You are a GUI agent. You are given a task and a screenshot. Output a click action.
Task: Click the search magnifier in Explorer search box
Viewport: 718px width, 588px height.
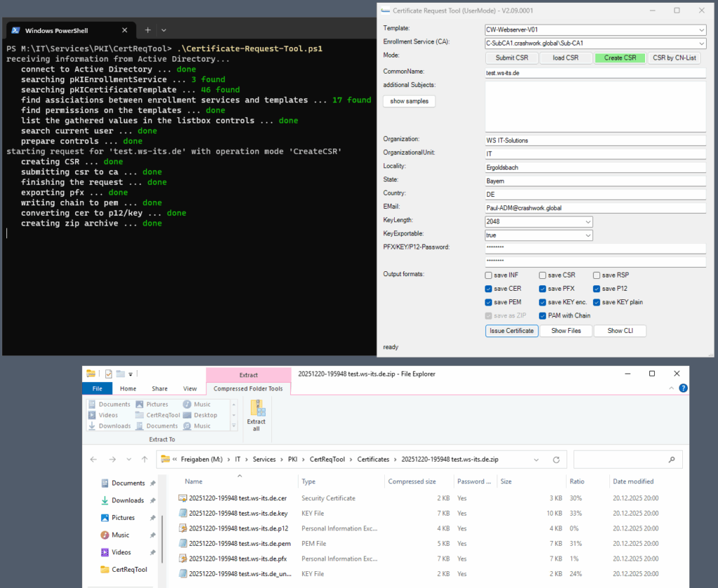(672, 459)
